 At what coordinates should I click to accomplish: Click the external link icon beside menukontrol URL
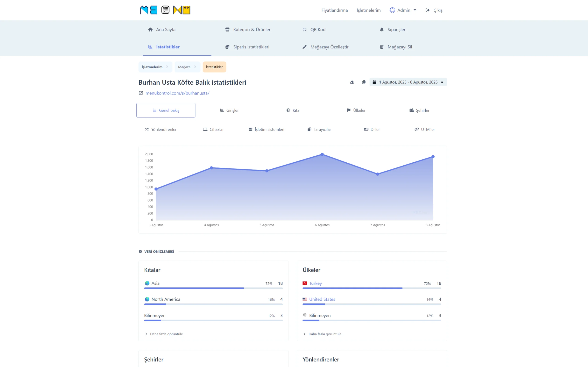(141, 93)
